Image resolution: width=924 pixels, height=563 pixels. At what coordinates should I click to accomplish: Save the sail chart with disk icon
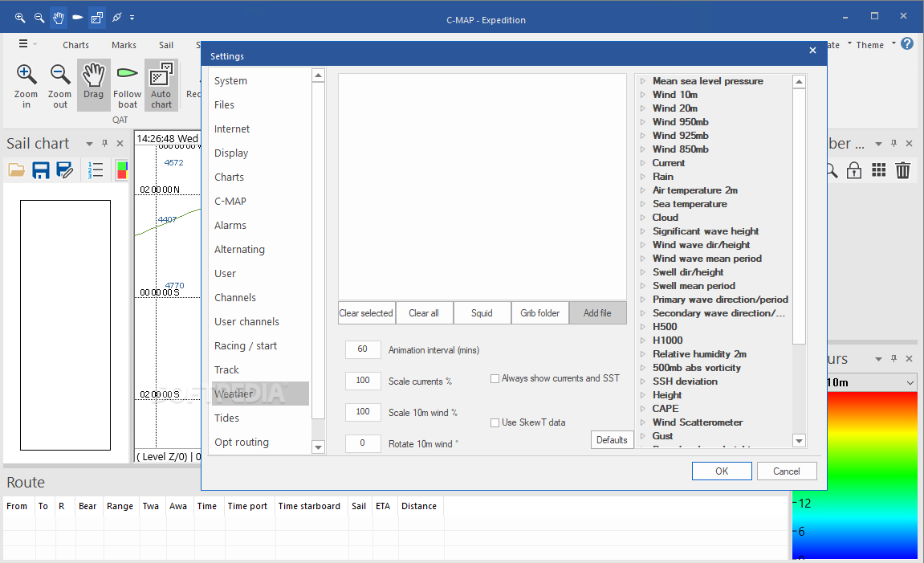(41, 170)
